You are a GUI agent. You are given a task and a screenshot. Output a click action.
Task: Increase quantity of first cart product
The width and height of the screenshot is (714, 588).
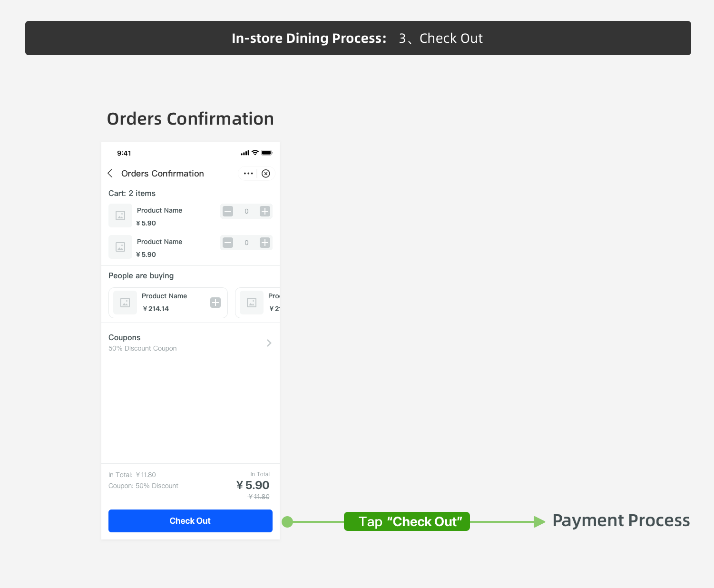265,211
